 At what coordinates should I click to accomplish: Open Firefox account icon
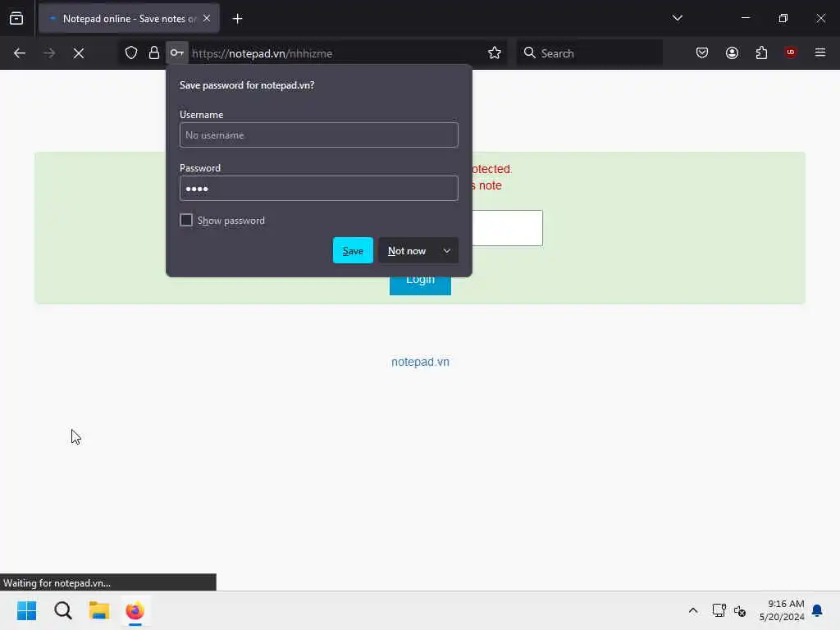point(732,52)
